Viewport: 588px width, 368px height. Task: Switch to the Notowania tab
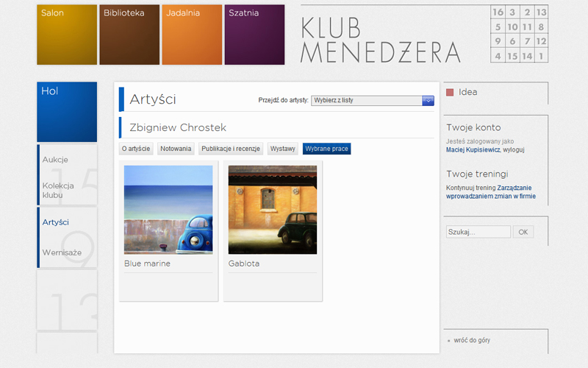pos(176,149)
